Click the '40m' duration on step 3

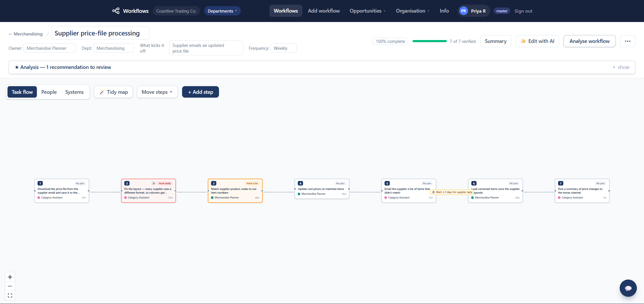[x=257, y=198]
